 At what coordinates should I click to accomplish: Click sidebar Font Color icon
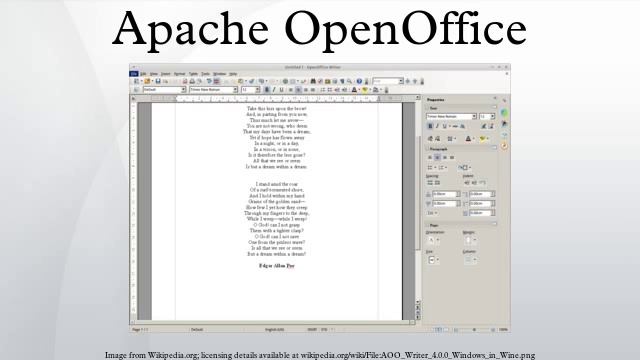click(468, 139)
